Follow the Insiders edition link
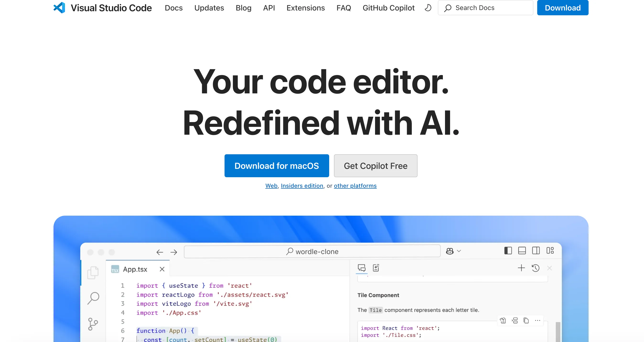 [x=302, y=186]
